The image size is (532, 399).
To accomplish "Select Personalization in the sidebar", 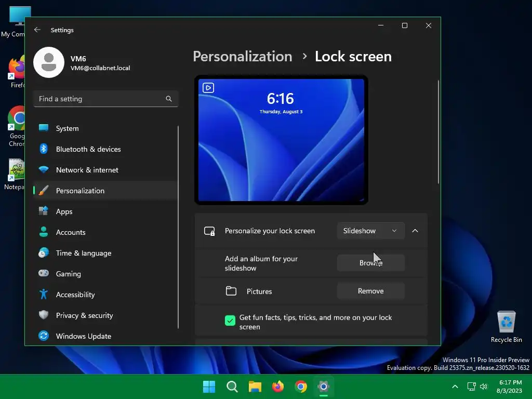I will (105, 190).
